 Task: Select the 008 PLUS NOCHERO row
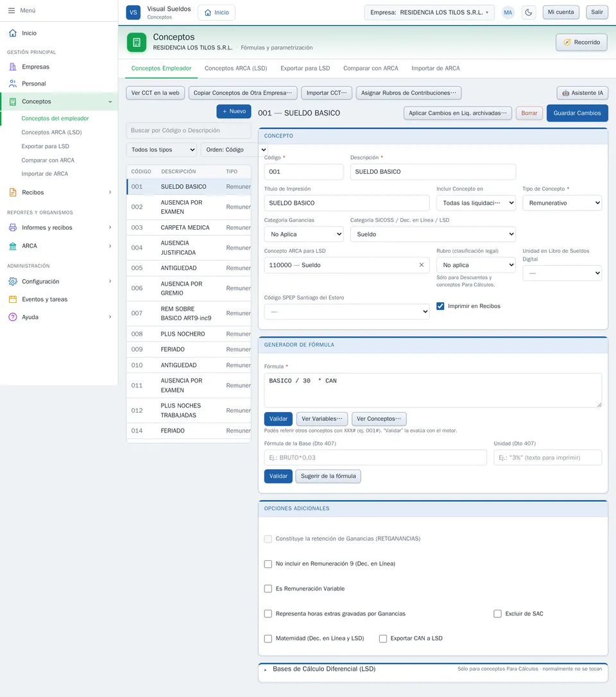click(189, 334)
